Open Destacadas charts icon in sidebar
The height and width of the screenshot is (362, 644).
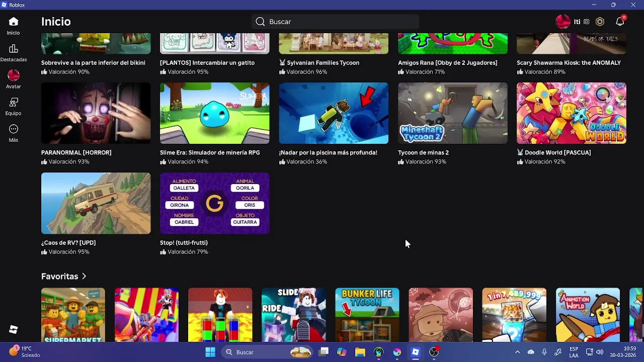[x=14, y=49]
